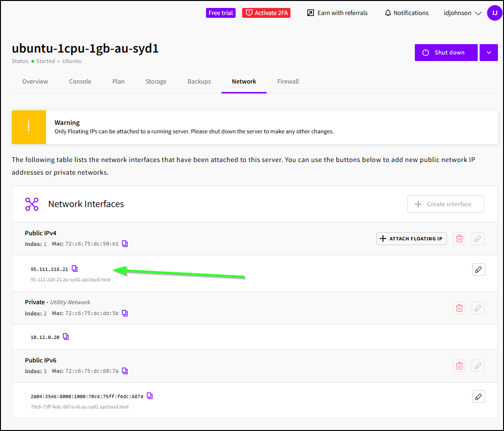The width and height of the screenshot is (504, 431).
Task: Open the idjohnson account dropdown
Action: click(x=463, y=13)
